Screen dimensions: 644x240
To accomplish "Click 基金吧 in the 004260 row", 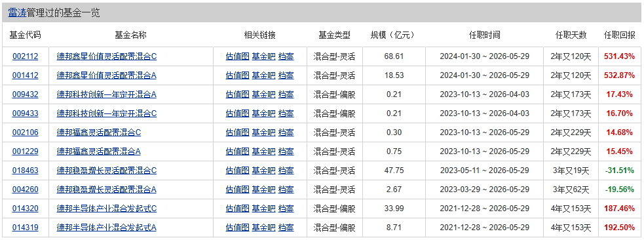I will coord(263,190).
